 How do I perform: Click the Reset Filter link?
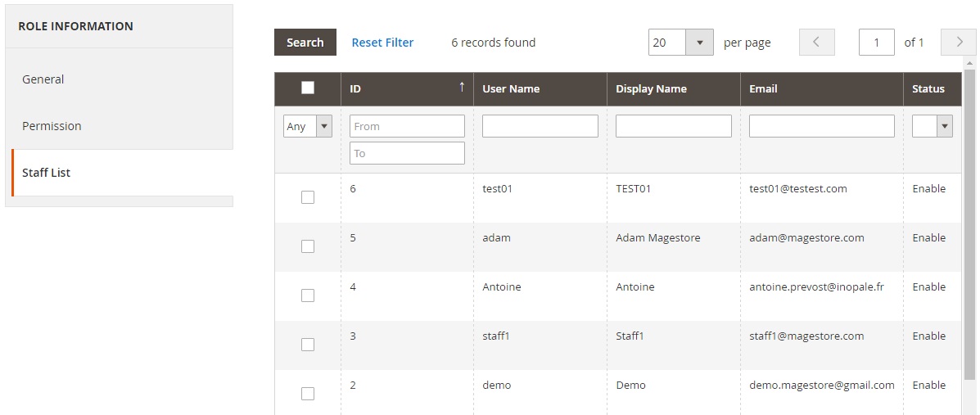pyautogui.click(x=382, y=43)
